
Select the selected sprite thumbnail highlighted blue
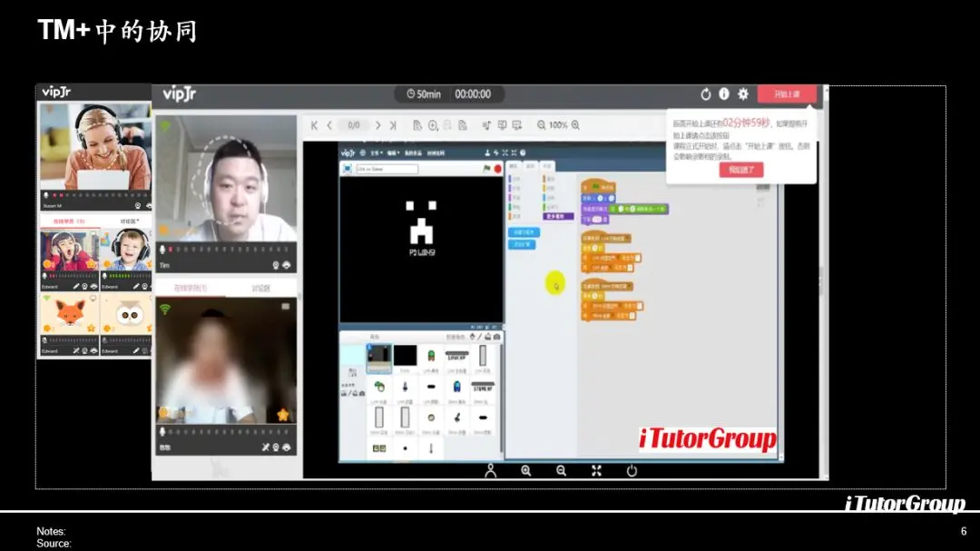coord(378,359)
